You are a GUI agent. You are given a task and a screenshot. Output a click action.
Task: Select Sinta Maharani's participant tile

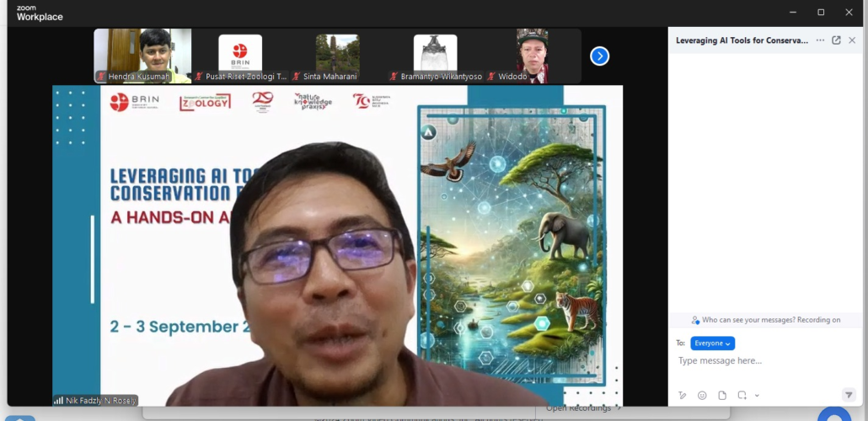tap(337, 56)
